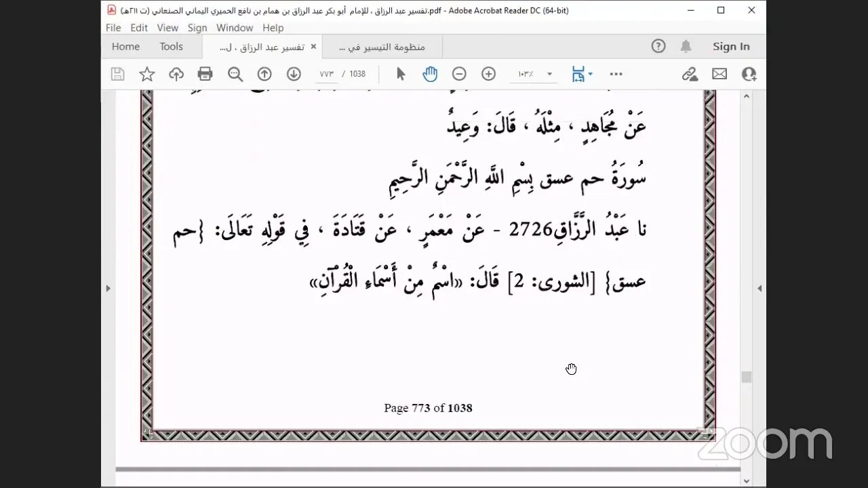Screen dimensions: 868x488
Task: Click the vertical scrollbar thumb
Action: [747, 377]
